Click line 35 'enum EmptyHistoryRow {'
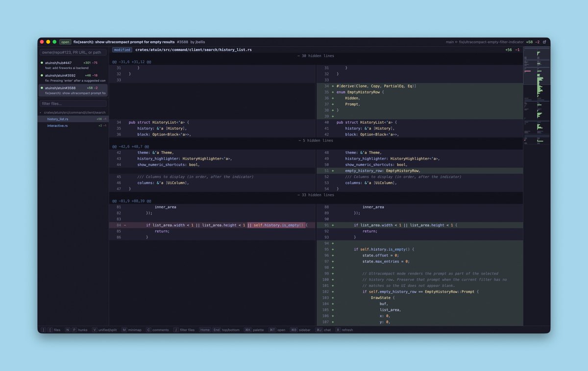Screen dimensions: 588x371 [x=419, y=92]
